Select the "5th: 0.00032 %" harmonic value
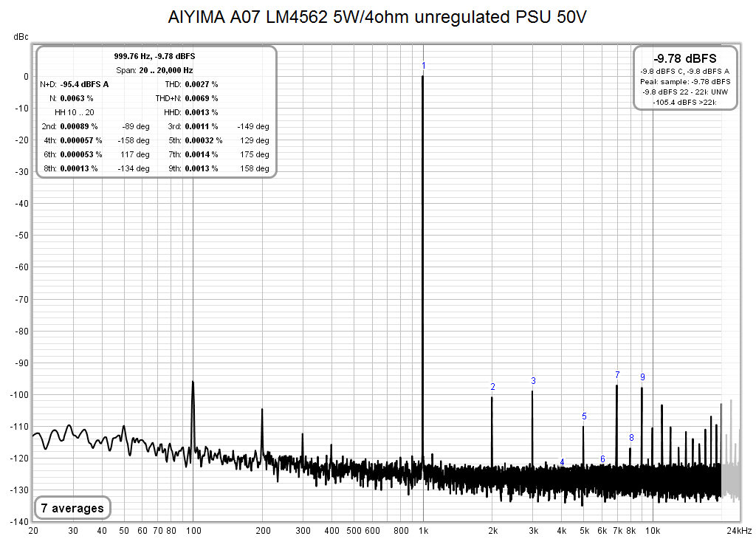This screenshot has width=756, height=539. [x=195, y=140]
